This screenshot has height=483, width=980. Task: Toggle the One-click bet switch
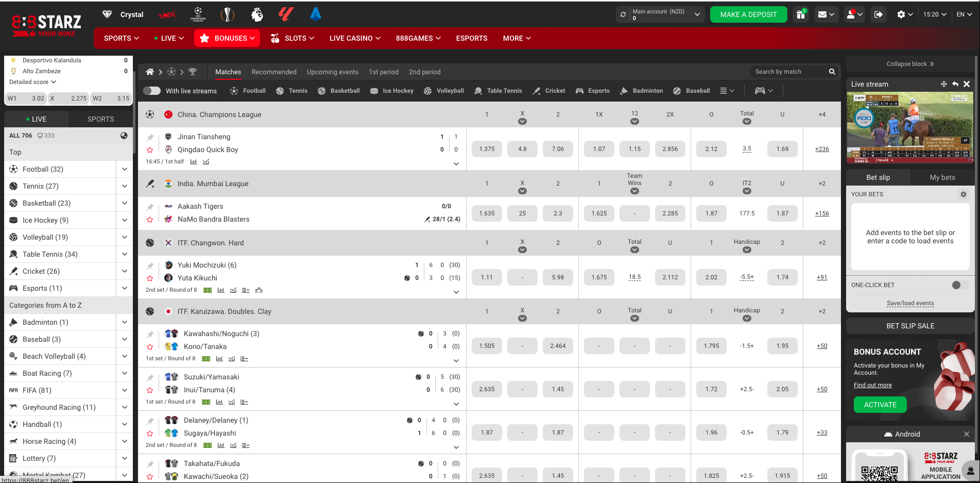tap(960, 285)
